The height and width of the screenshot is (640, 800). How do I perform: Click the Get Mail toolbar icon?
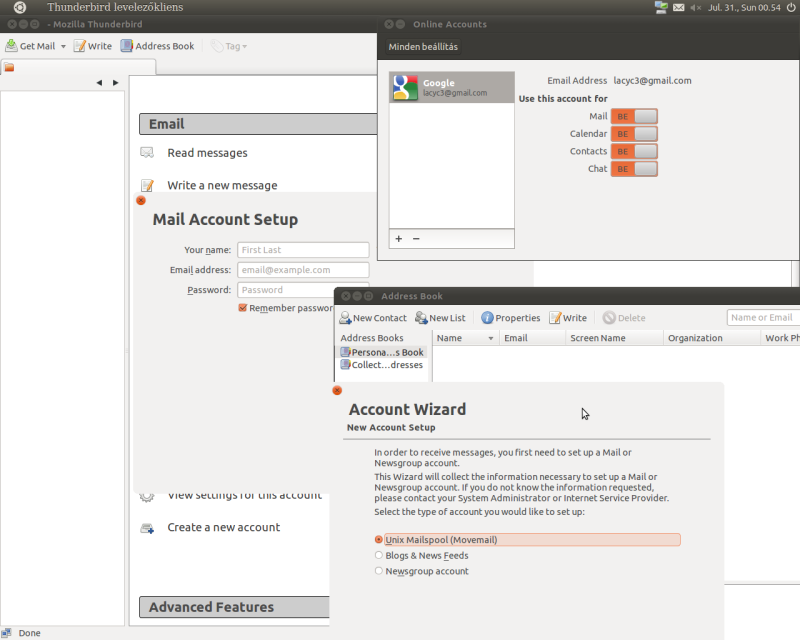point(11,46)
